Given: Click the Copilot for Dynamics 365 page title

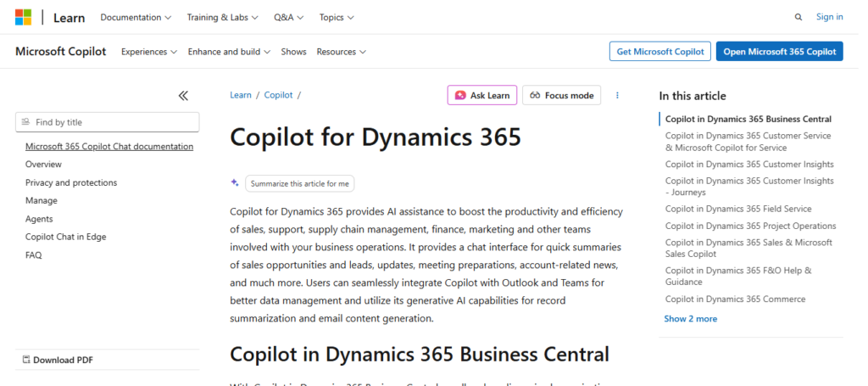Looking at the screenshot, I should pos(376,137).
